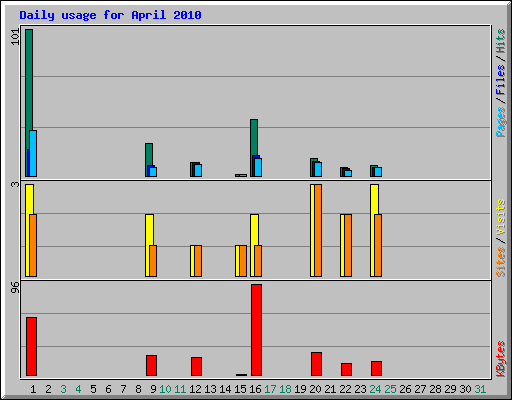Click the red KBytes bar for day 24
512x400 pixels.
pyautogui.click(x=376, y=368)
